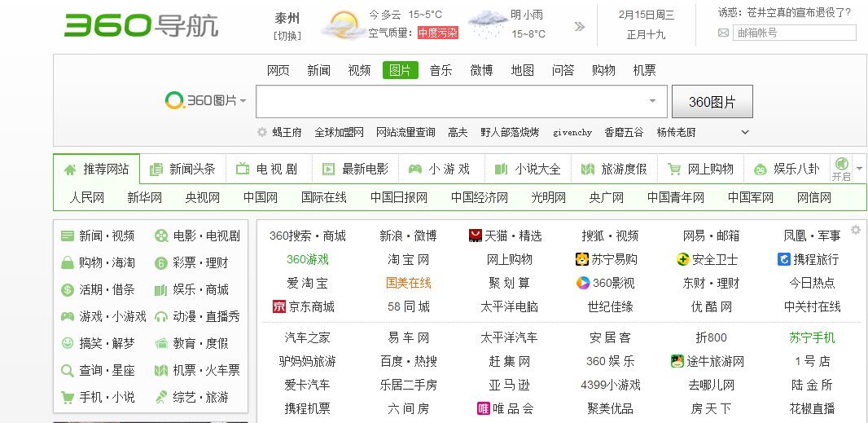The image size is (868, 423).
Task: Click the envelope mail icon
Action: point(723,33)
